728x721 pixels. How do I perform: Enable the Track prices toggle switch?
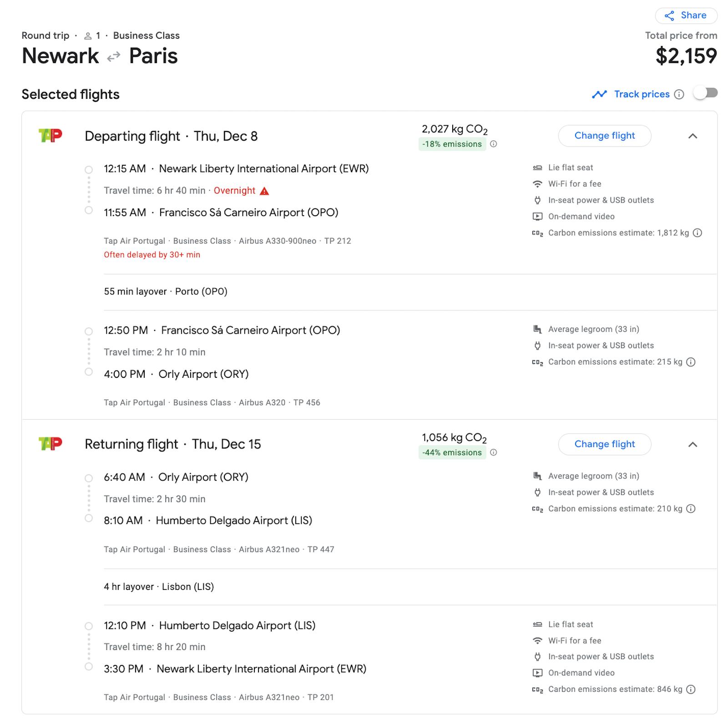tap(705, 93)
